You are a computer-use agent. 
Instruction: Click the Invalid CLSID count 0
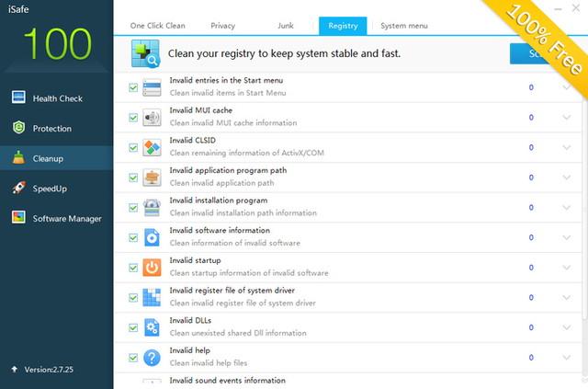click(x=531, y=147)
